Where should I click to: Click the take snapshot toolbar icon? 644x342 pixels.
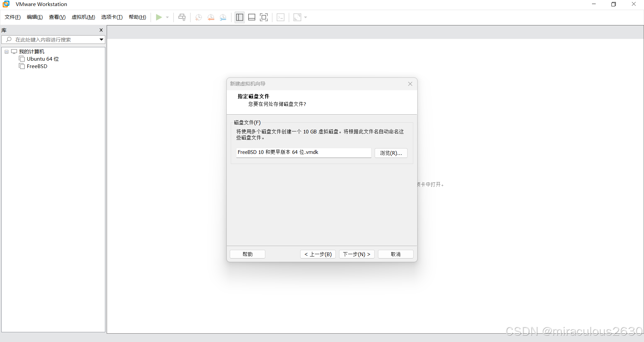pyautogui.click(x=199, y=17)
